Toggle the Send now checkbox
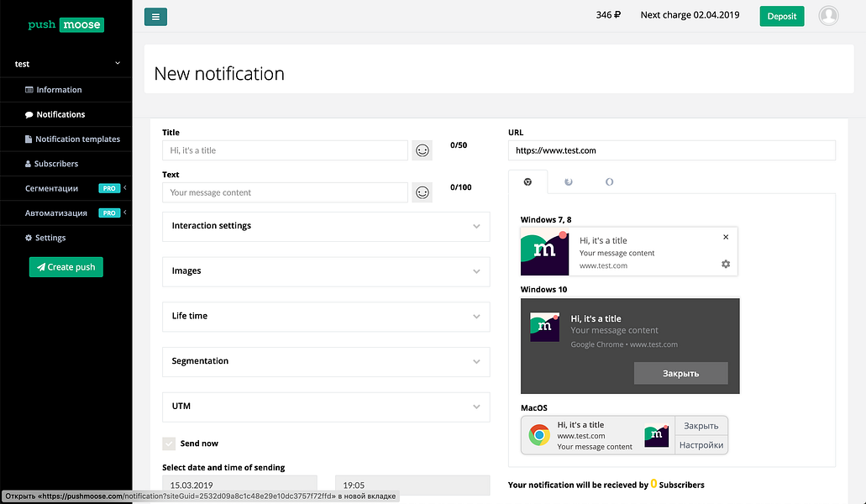This screenshot has height=504, width=866. (x=169, y=444)
